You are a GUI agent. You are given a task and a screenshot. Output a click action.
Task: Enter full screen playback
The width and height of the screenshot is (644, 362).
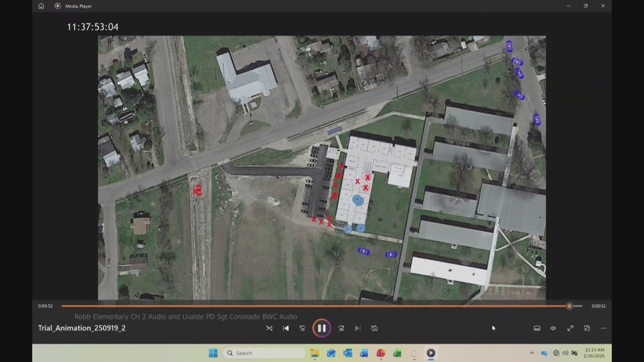[x=570, y=328]
